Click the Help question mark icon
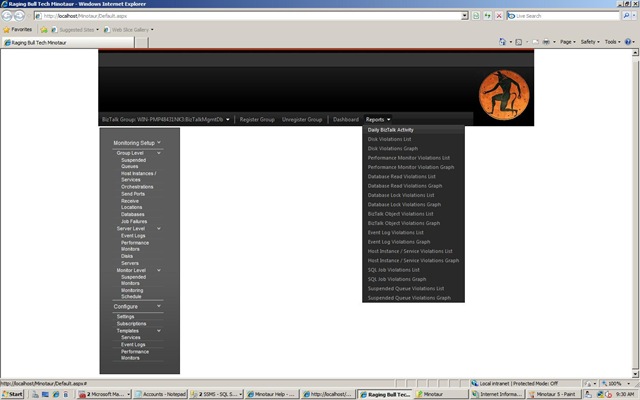 [x=628, y=42]
